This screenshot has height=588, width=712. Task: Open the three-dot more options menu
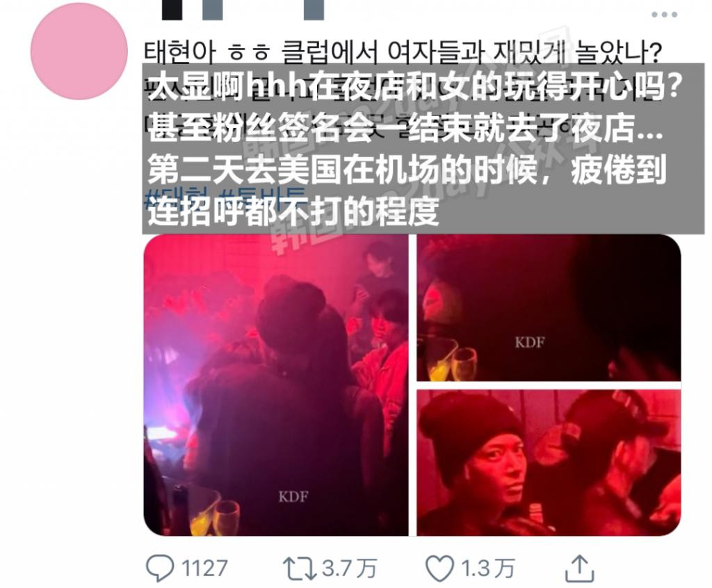[664, 15]
